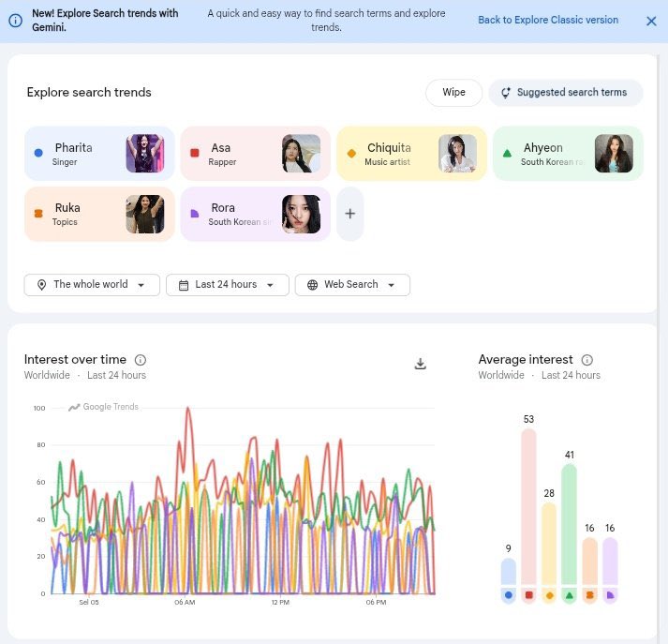Open The whole world location dropdown
Screen dimensions: 668x644
(92, 285)
